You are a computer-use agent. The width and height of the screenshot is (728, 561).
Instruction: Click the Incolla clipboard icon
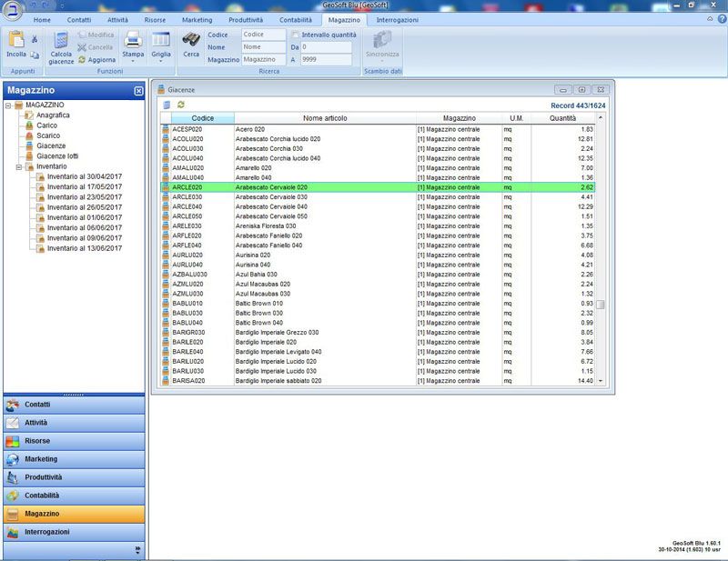tap(15, 40)
